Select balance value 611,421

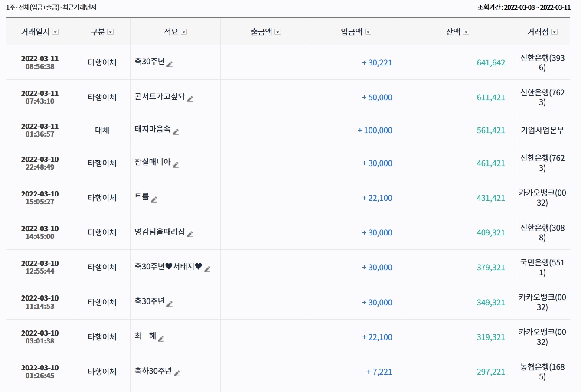(x=491, y=98)
